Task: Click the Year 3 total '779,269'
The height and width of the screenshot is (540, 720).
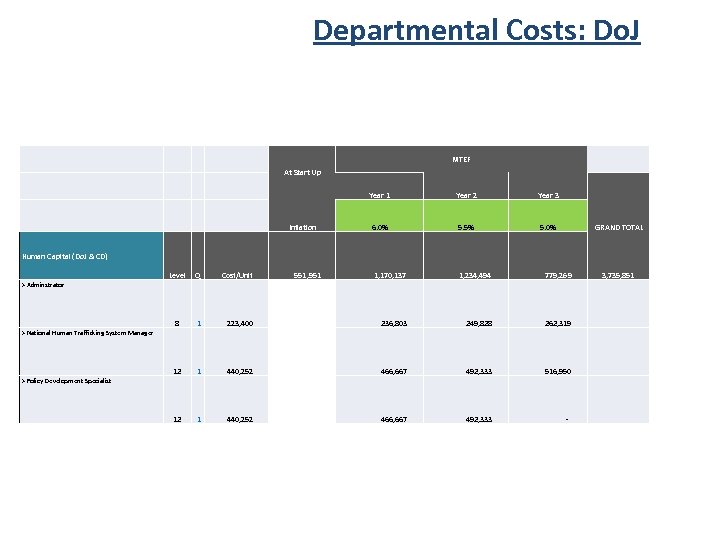Action: point(558,276)
